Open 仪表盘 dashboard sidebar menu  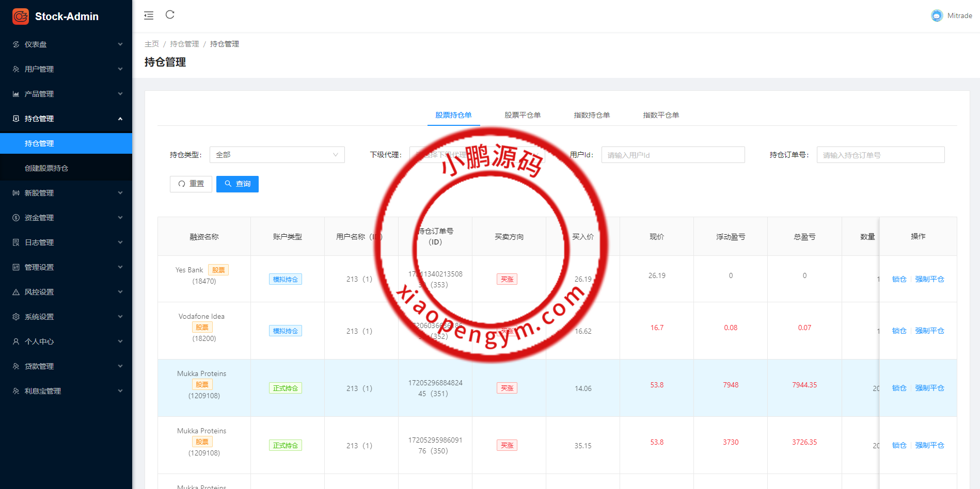pos(66,44)
